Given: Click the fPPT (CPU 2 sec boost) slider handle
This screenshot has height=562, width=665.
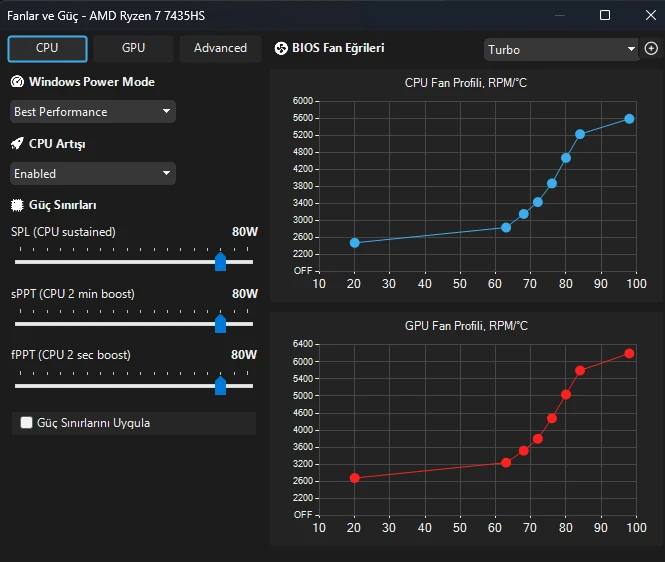Looking at the screenshot, I should click(221, 385).
